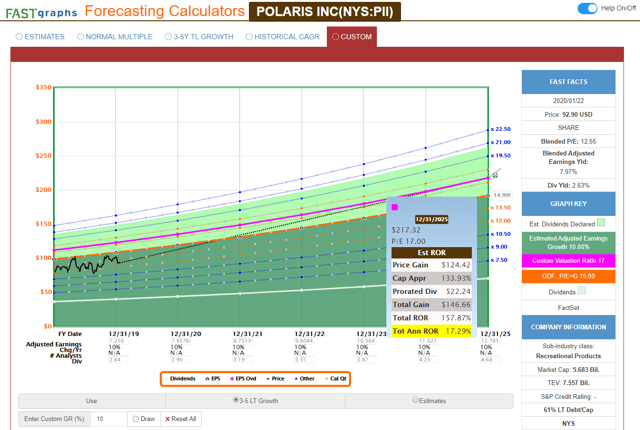
Task: Switch to NORMAL MULTIPLE tab
Action: coord(115,37)
